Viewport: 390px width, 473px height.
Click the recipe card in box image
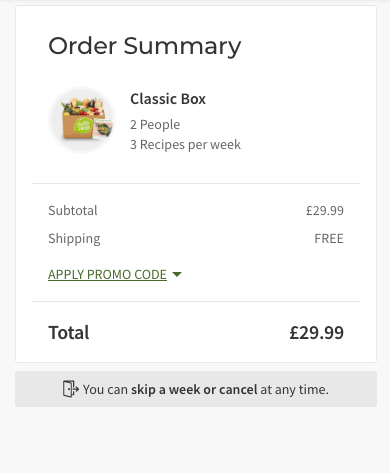[102, 128]
